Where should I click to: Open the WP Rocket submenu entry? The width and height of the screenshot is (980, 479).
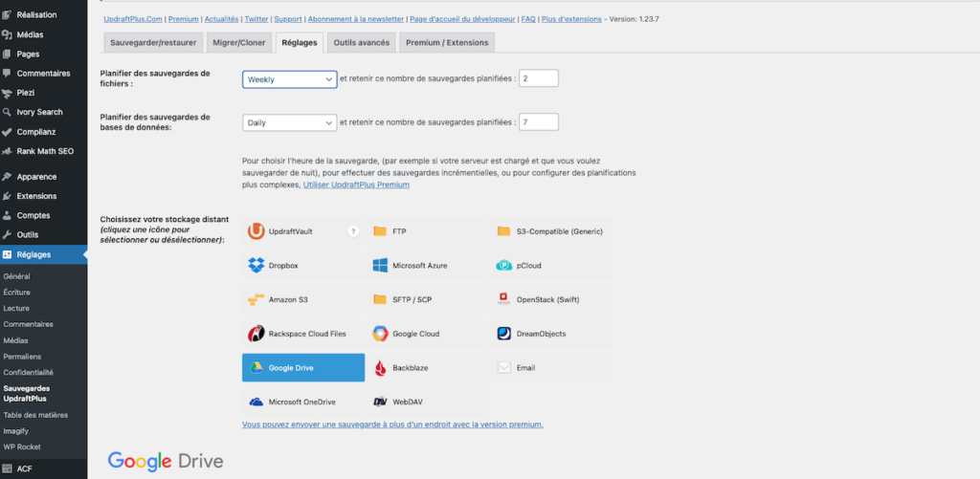(22, 446)
